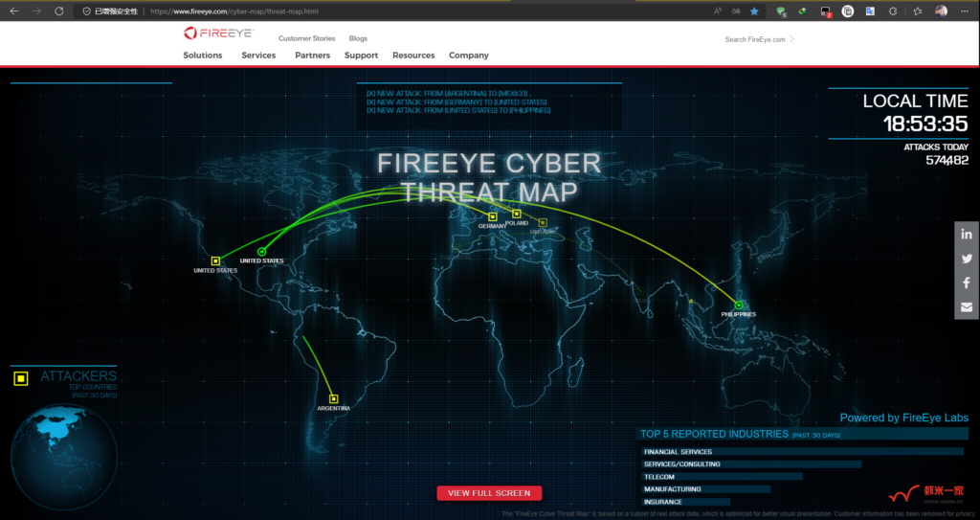Open the Customer Stories link

pos(306,38)
